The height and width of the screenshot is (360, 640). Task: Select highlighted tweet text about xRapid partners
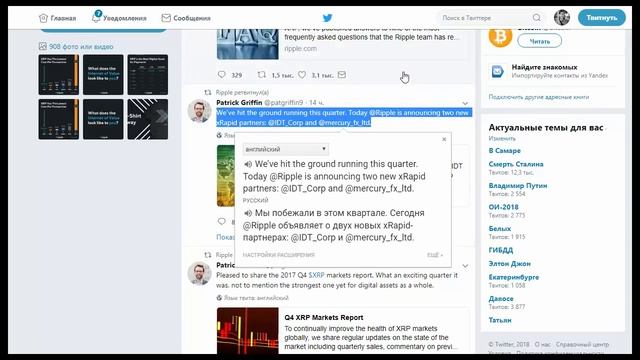[x=344, y=118]
